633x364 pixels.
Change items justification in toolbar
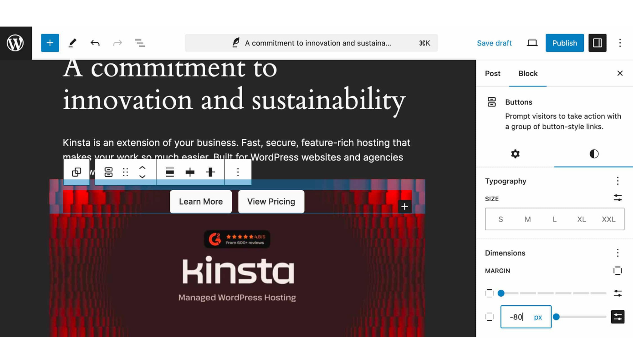(x=190, y=172)
